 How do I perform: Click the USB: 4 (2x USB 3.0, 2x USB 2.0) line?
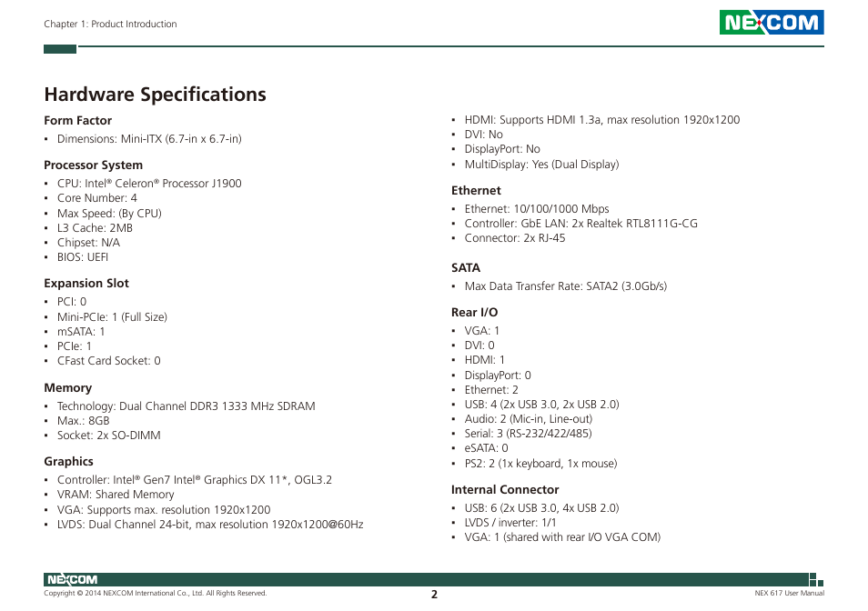[541, 405]
